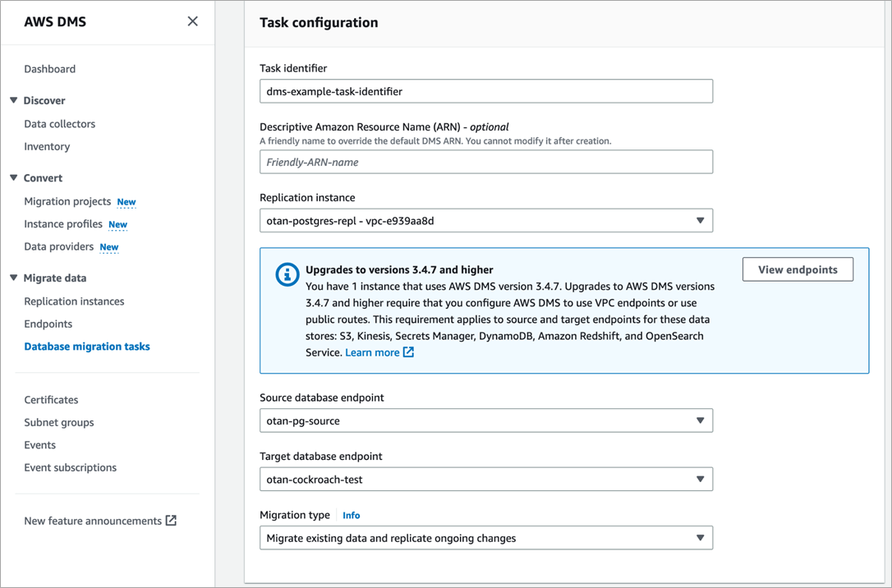
Task: Click the info circle icon in upgrade notice
Action: pyautogui.click(x=287, y=275)
